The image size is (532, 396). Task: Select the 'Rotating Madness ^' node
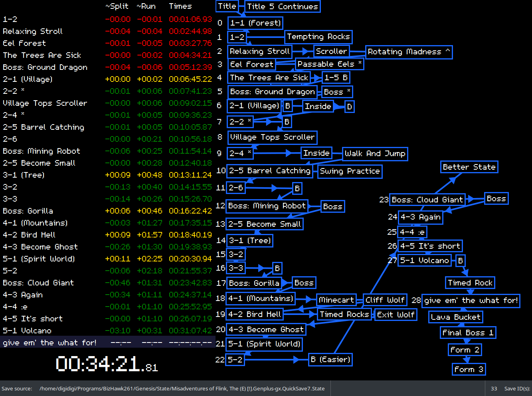pyautogui.click(x=408, y=52)
